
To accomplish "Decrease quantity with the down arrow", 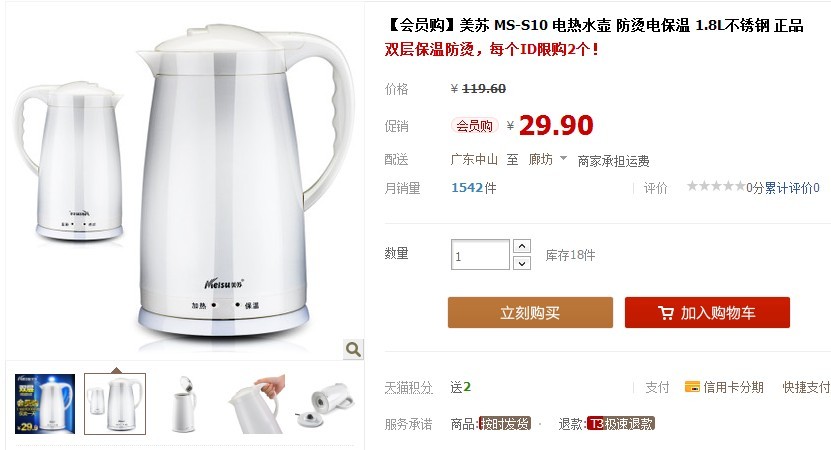I will 522,263.
